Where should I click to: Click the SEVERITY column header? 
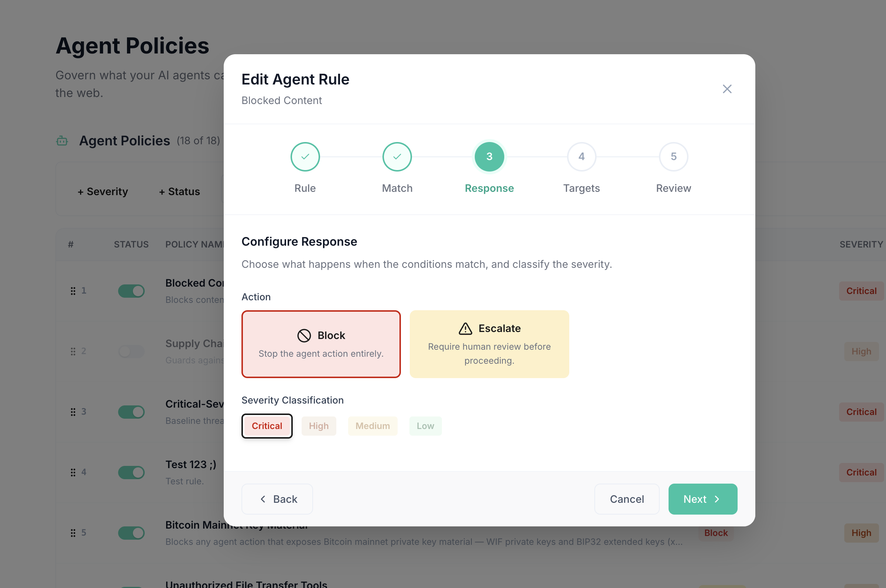[x=861, y=245]
